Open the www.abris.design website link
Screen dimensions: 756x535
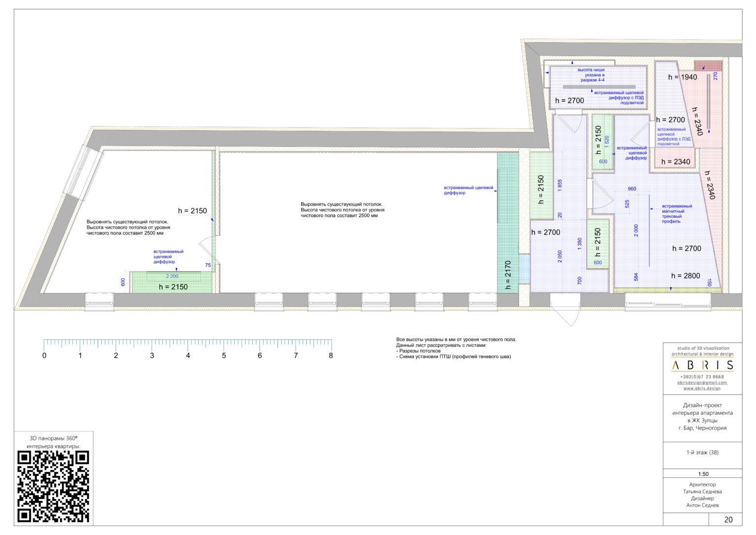[x=702, y=388]
